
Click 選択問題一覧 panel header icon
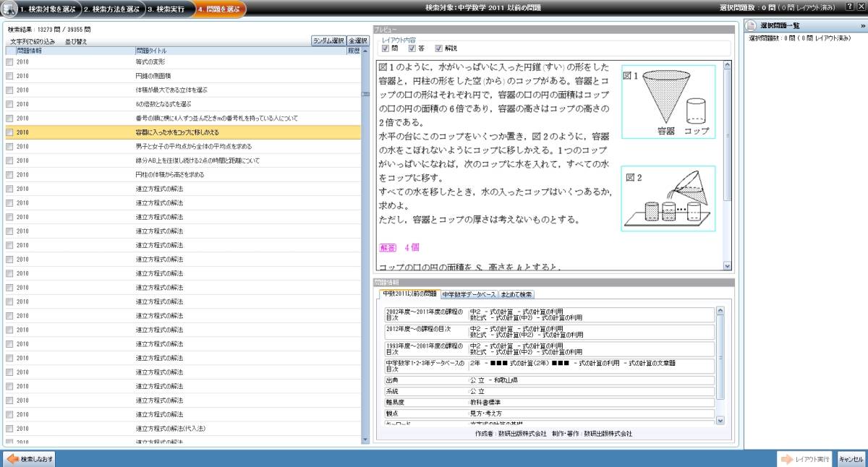click(x=751, y=25)
